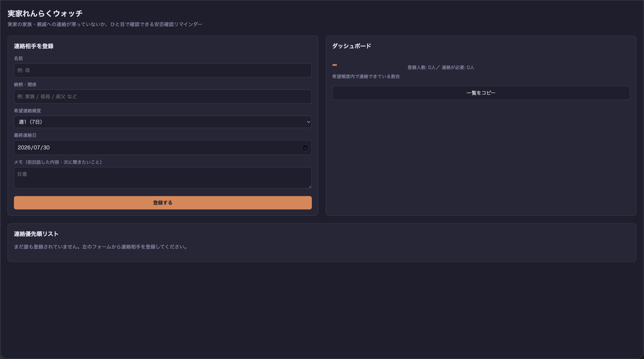Open the 希望連絡頻度 dropdown

coord(163,122)
